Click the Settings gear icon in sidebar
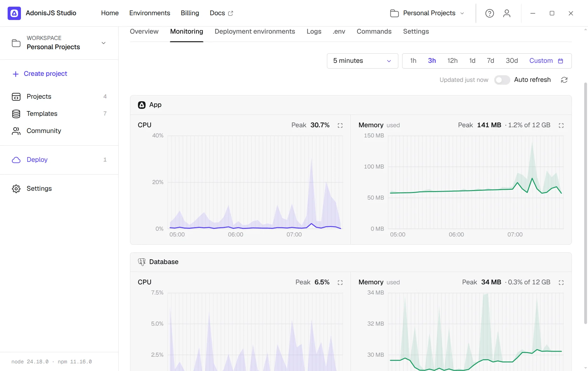 (16, 189)
